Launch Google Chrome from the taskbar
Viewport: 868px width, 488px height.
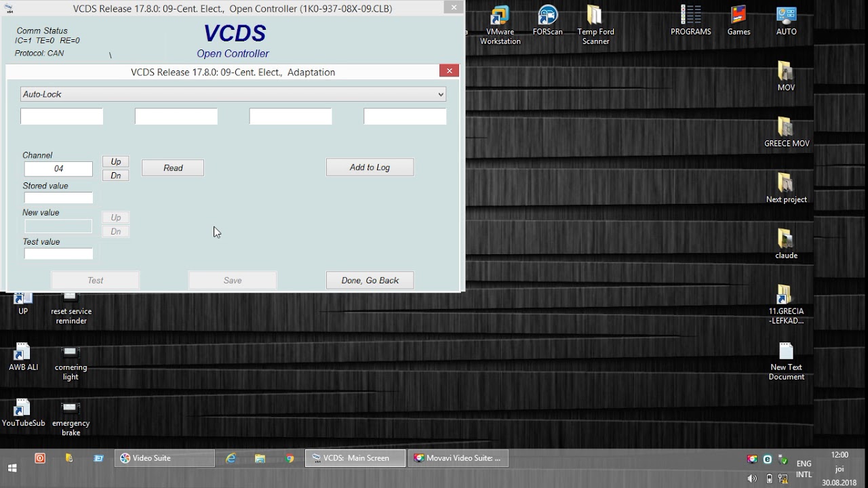tap(290, 458)
